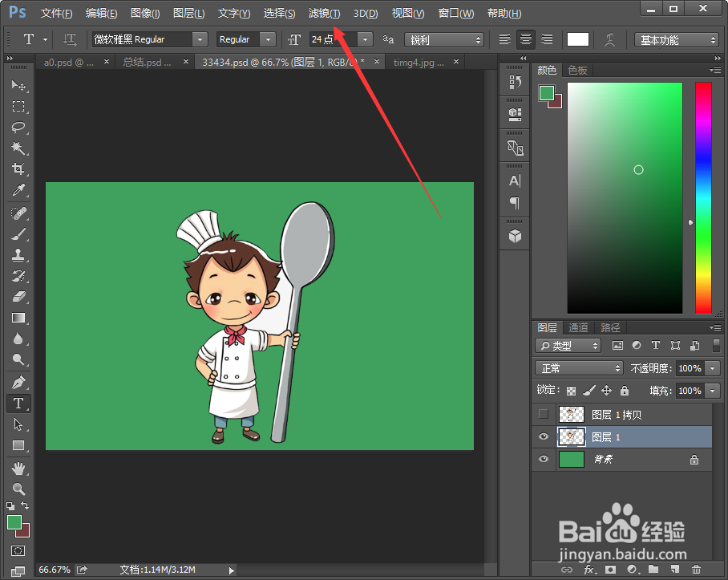The width and height of the screenshot is (728, 580).
Task: Select the Brush tool
Action: [18, 234]
